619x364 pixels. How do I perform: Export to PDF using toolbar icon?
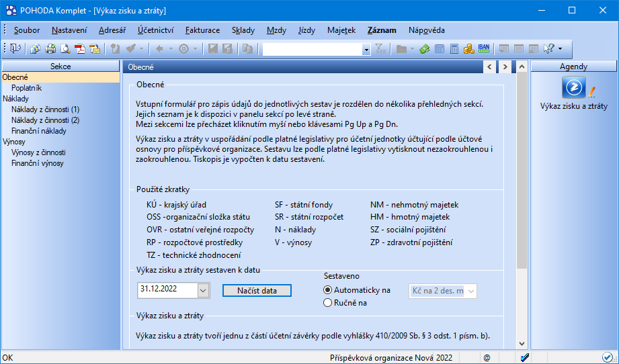[80, 49]
